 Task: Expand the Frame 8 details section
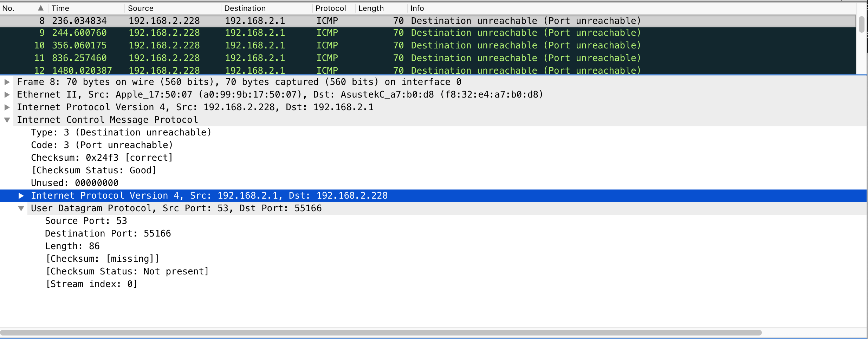tap(7, 82)
